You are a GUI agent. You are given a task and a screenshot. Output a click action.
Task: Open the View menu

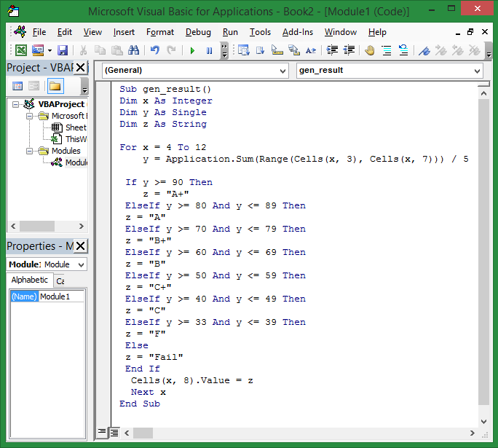[x=92, y=32]
